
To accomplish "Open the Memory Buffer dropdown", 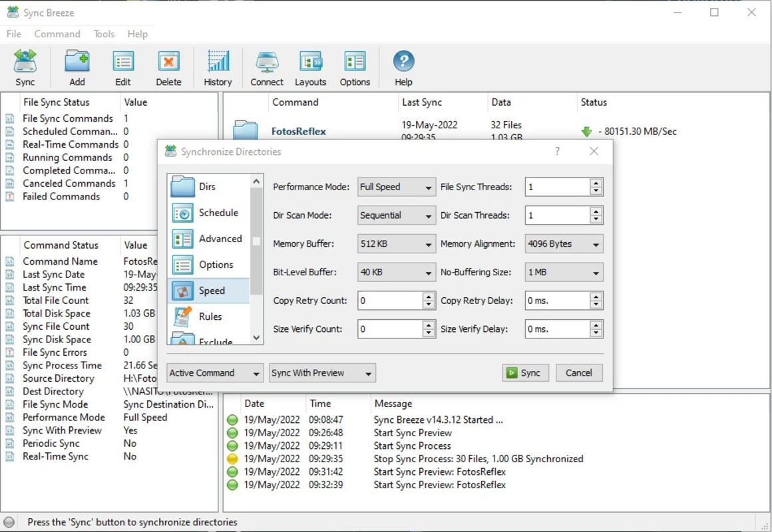I will pos(397,244).
